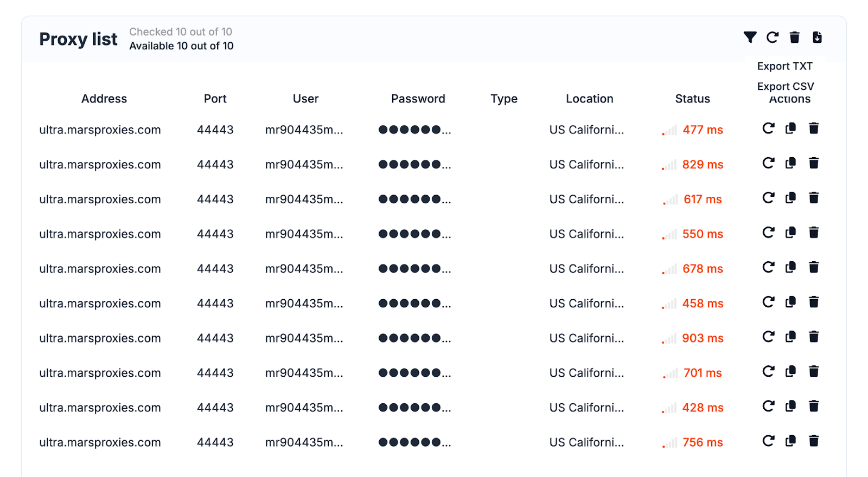
Task: Click port 44443 in the 617 ms row
Action: click(215, 199)
